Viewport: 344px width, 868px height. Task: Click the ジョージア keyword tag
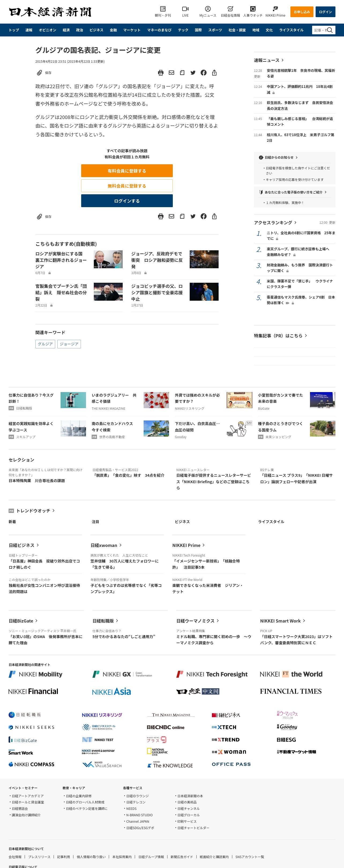pyautogui.click(x=69, y=344)
